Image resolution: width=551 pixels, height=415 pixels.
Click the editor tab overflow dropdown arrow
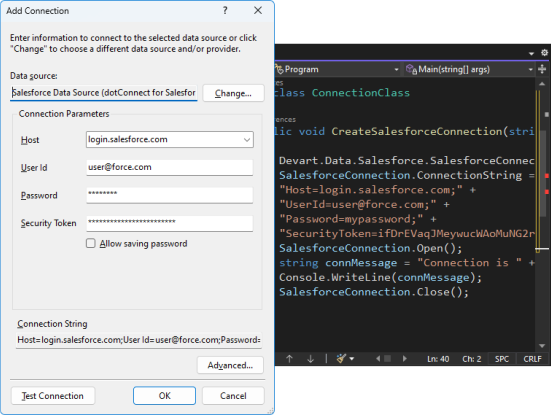tap(531, 53)
